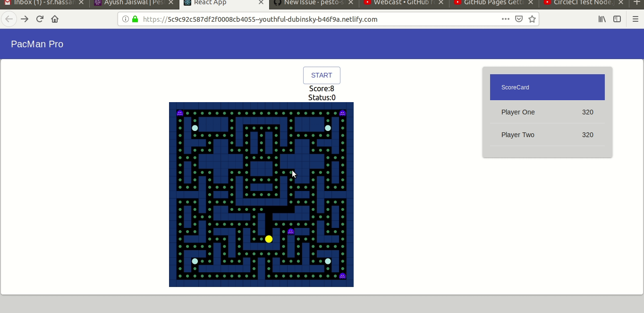This screenshot has width=644, height=313.
Task: Click the purple ghost near Pac-Man
Action: (x=291, y=232)
